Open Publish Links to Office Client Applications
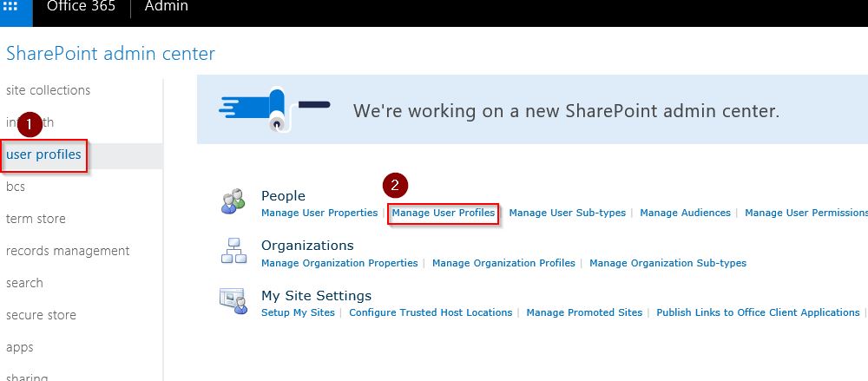 [x=758, y=312]
